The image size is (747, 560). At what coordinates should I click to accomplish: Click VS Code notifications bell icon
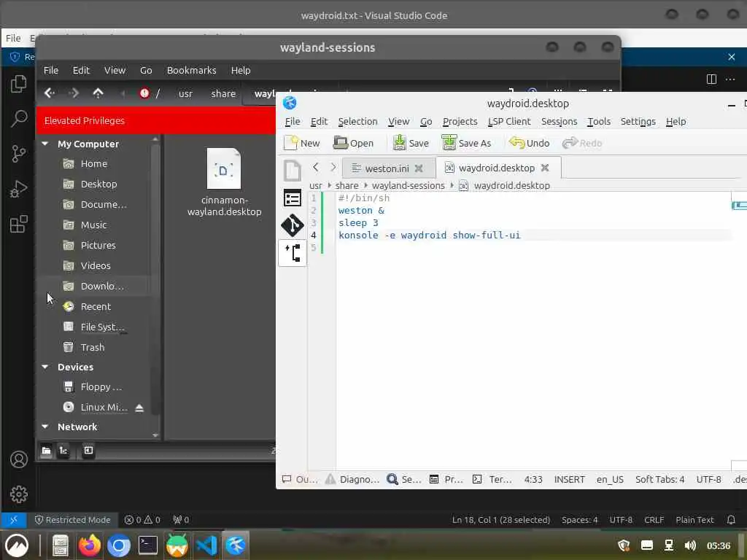pos(731,519)
